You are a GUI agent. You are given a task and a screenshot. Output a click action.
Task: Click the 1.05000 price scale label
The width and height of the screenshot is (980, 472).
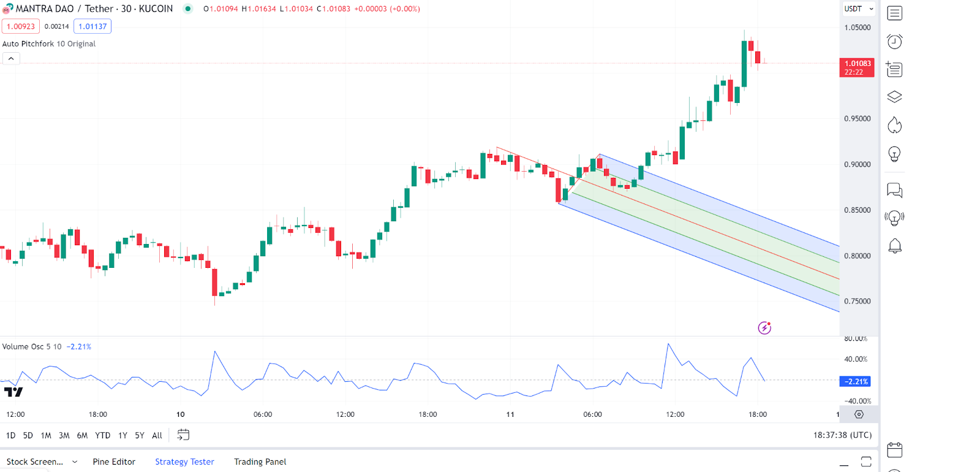pos(858,28)
